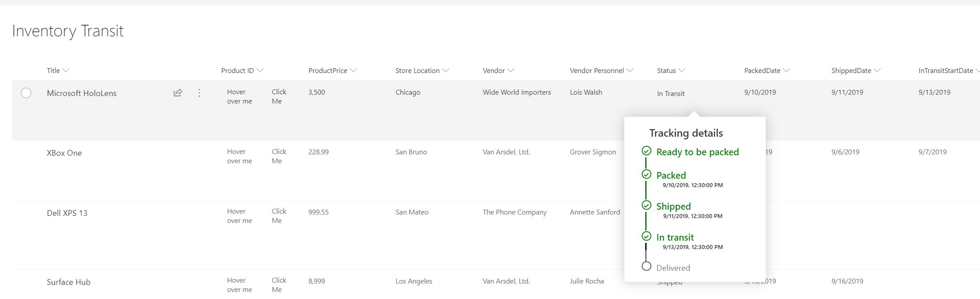The image size is (980, 299).
Task: Select the Microsoft HoloLens row circle
Action: [26, 93]
